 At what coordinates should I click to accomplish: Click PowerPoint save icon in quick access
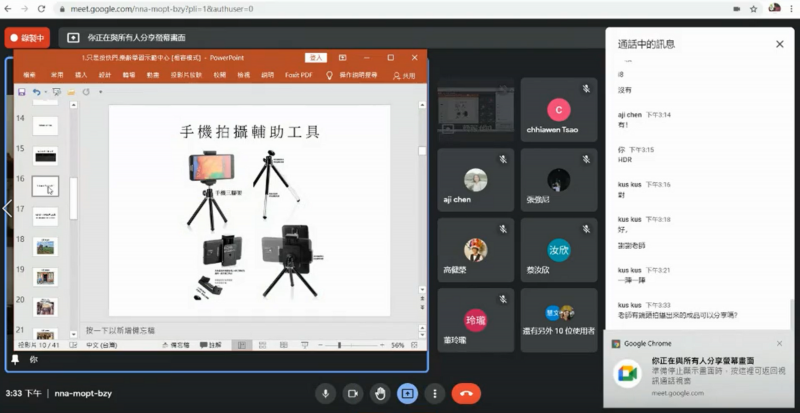(22, 92)
